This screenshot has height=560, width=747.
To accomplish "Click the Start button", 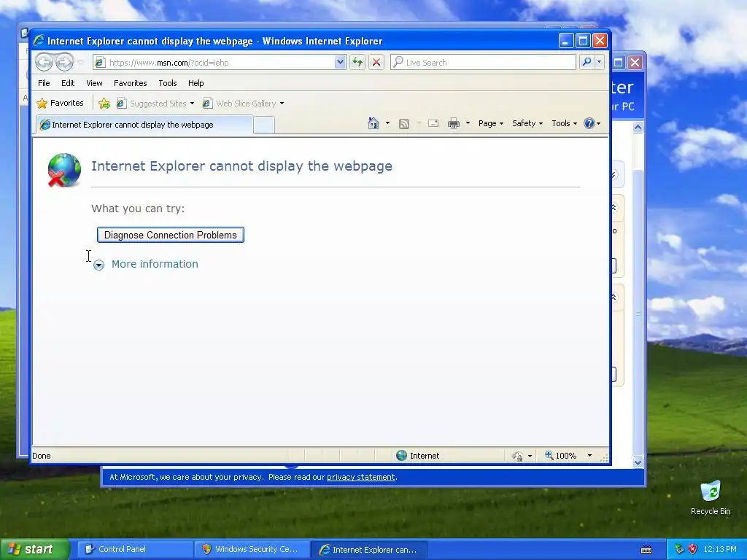I will (34, 550).
